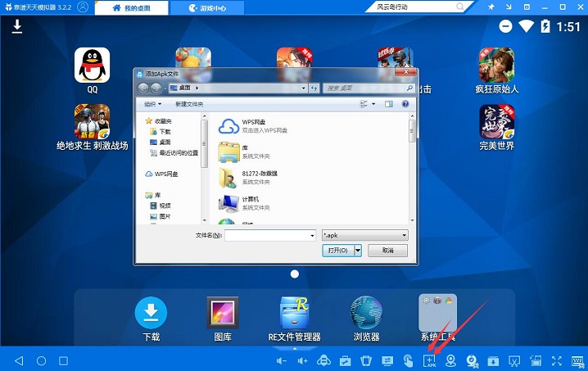Click the 打开(O) button

[x=338, y=251]
